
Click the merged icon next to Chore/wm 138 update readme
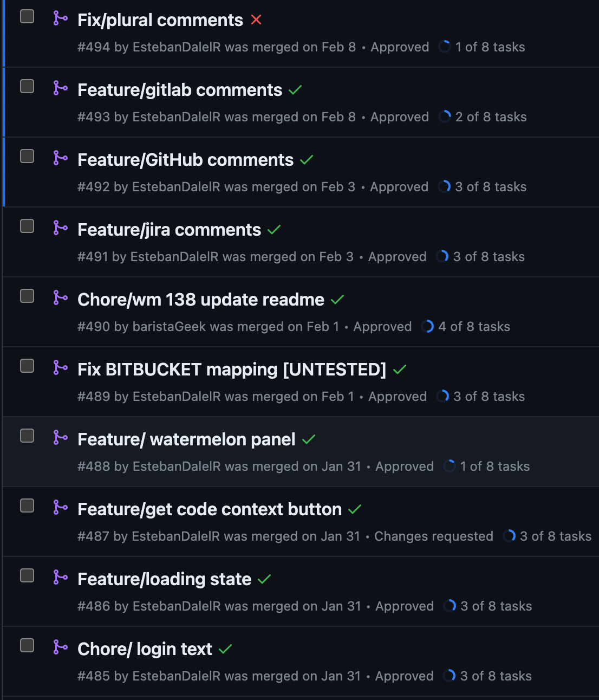(60, 296)
